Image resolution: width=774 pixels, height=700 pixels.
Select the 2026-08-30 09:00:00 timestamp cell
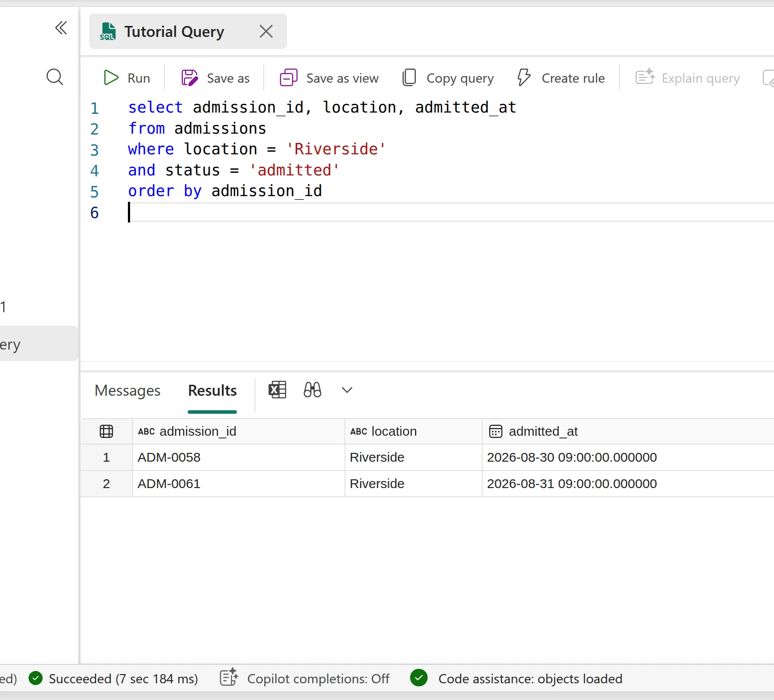click(x=628, y=457)
